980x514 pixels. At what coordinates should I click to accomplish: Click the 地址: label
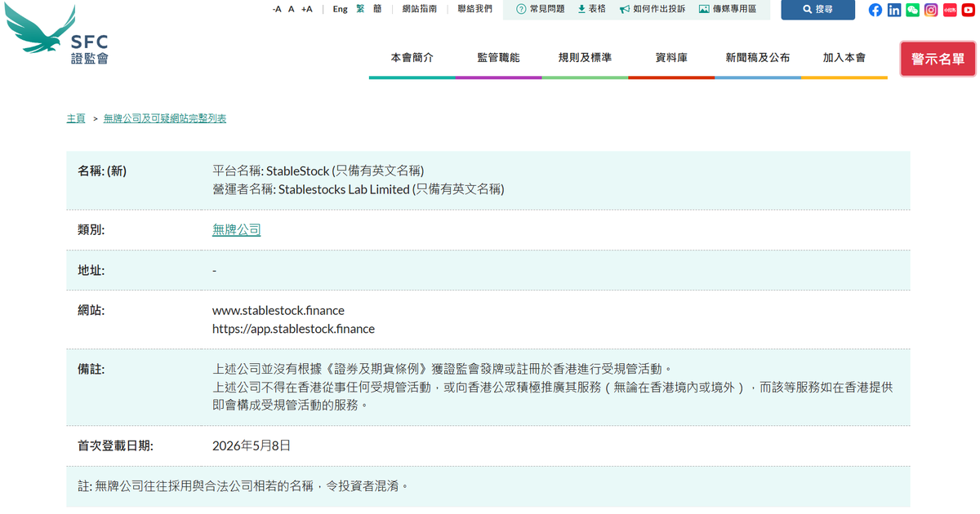pos(91,270)
